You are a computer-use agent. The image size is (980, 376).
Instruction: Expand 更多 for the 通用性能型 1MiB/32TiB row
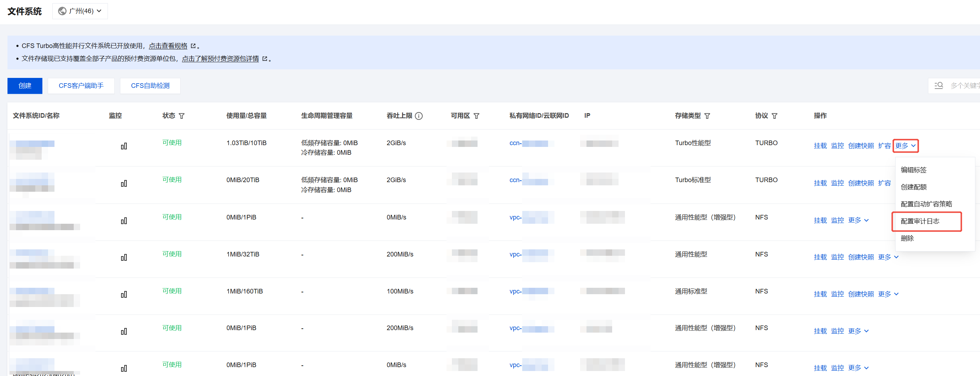[888, 257]
